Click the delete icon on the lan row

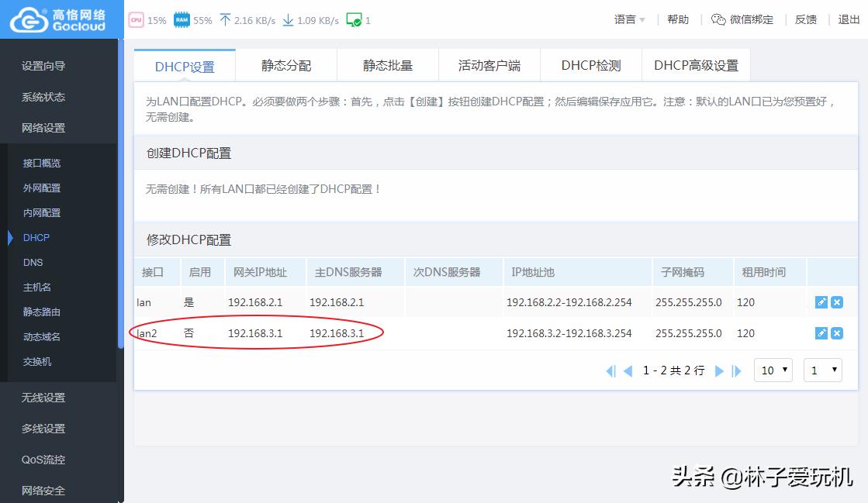[836, 301]
